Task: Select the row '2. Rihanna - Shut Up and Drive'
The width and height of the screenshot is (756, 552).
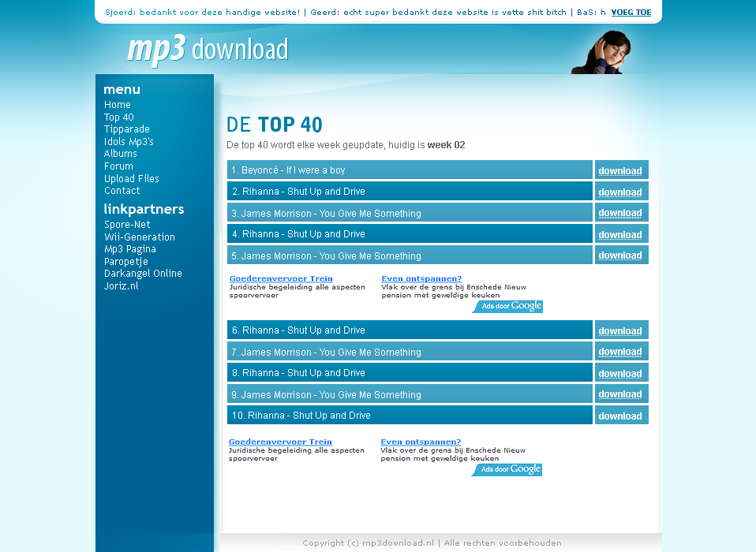Action: coord(410,191)
